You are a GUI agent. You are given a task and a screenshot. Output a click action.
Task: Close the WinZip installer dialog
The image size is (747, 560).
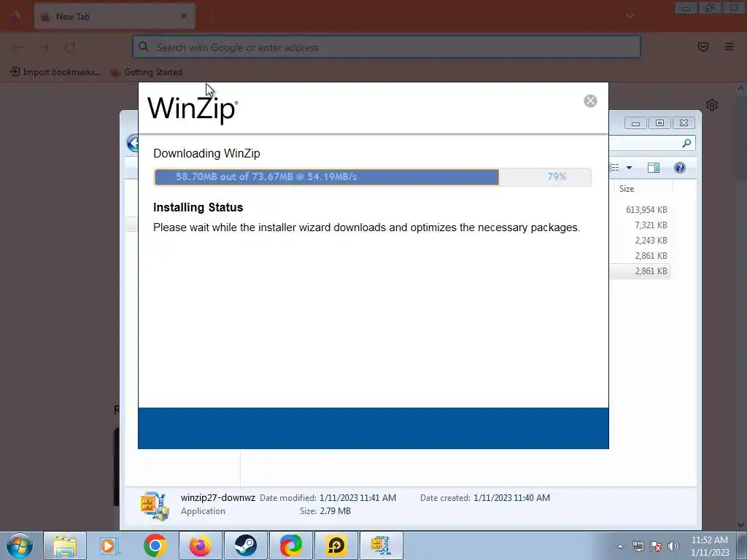590,101
